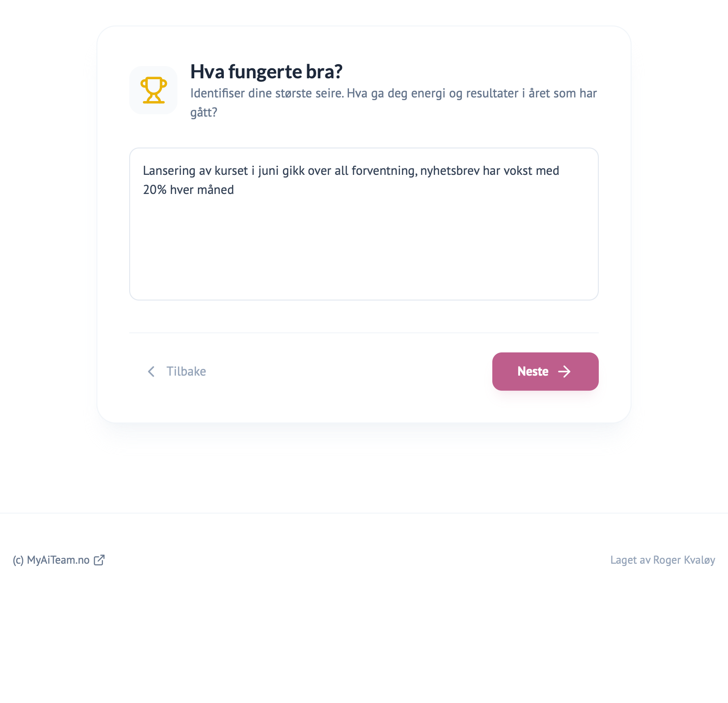Go to next step with Neste

[x=545, y=372]
